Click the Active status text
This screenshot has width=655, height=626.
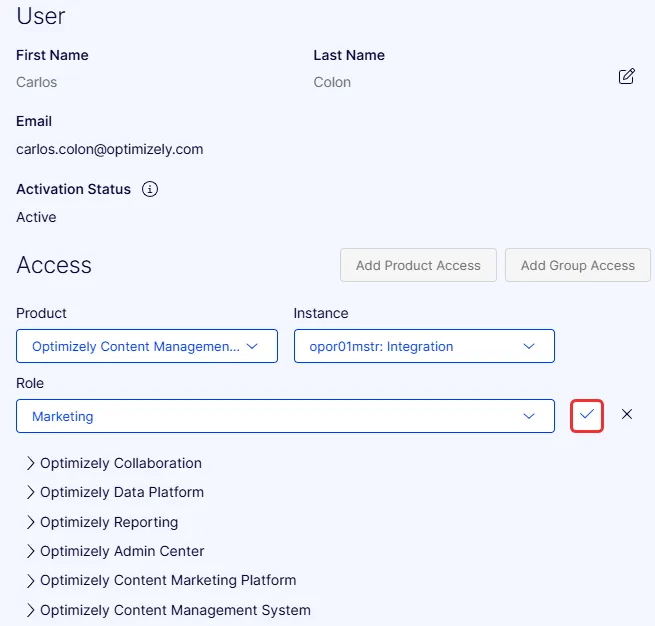(36, 217)
